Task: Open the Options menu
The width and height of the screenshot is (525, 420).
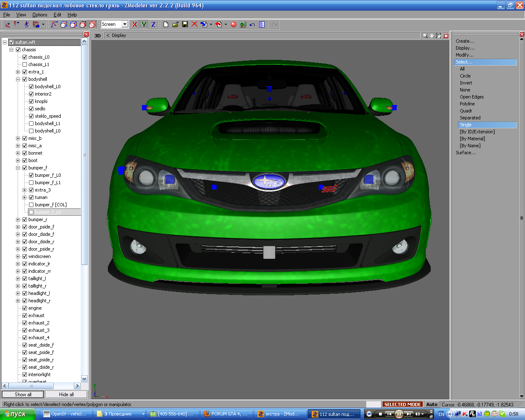Action: pyautogui.click(x=40, y=15)
